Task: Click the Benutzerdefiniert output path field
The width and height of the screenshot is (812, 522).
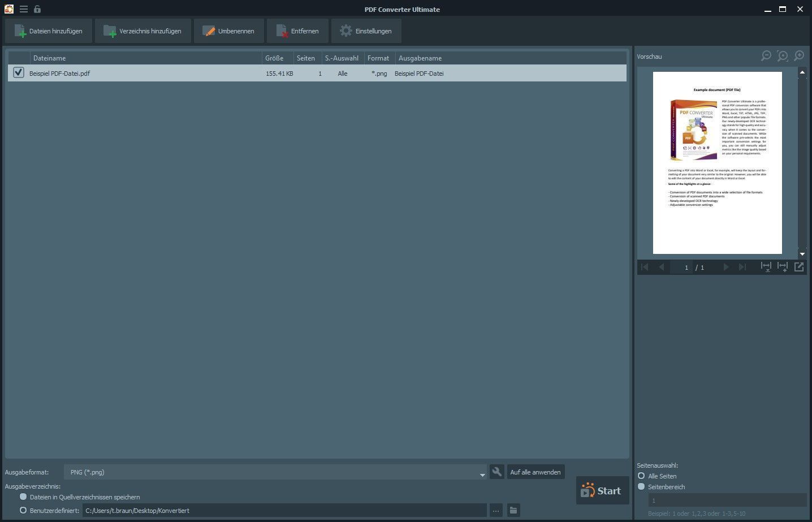Action: (284, 511)
